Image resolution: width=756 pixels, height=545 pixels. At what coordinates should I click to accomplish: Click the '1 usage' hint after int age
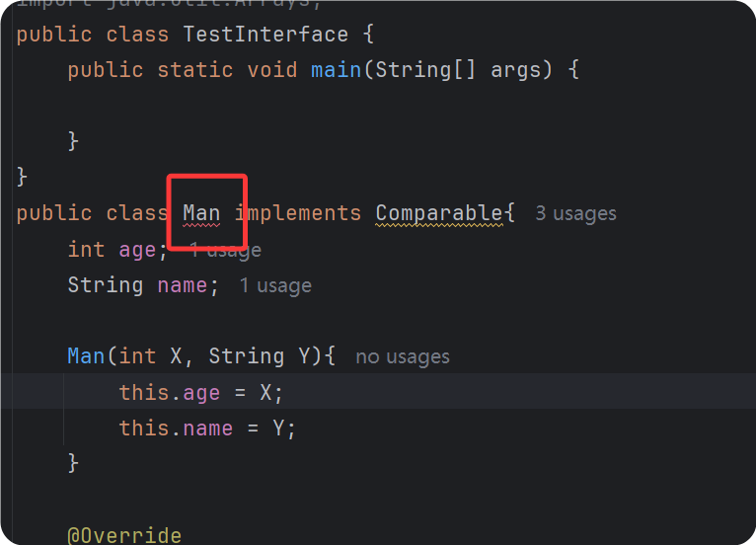click(x=226, y=250)
